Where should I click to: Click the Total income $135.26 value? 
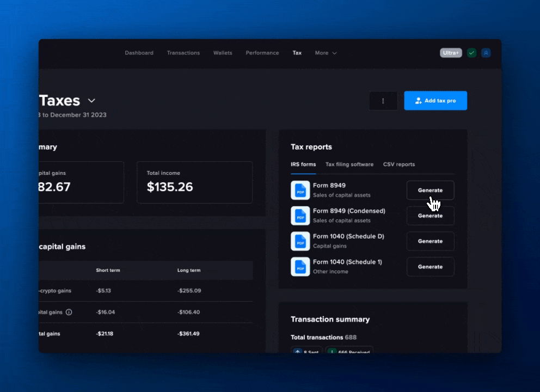click(x=170, y=187)
